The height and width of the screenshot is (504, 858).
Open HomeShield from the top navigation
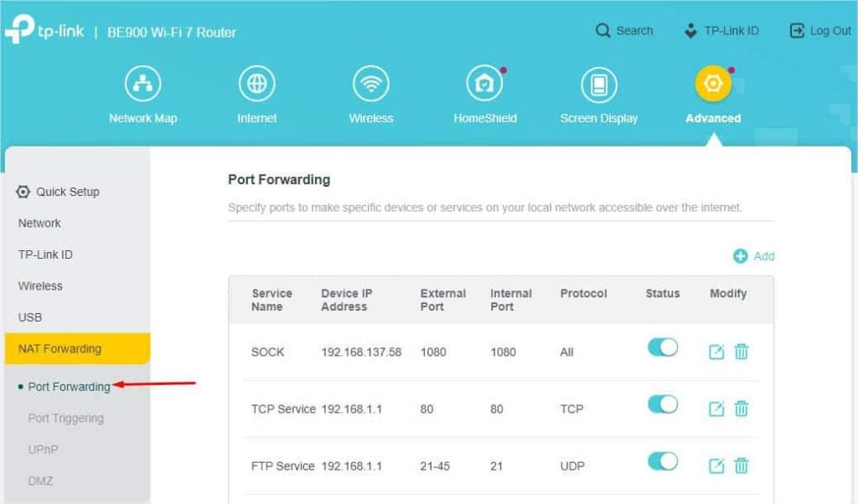[484, 83]
